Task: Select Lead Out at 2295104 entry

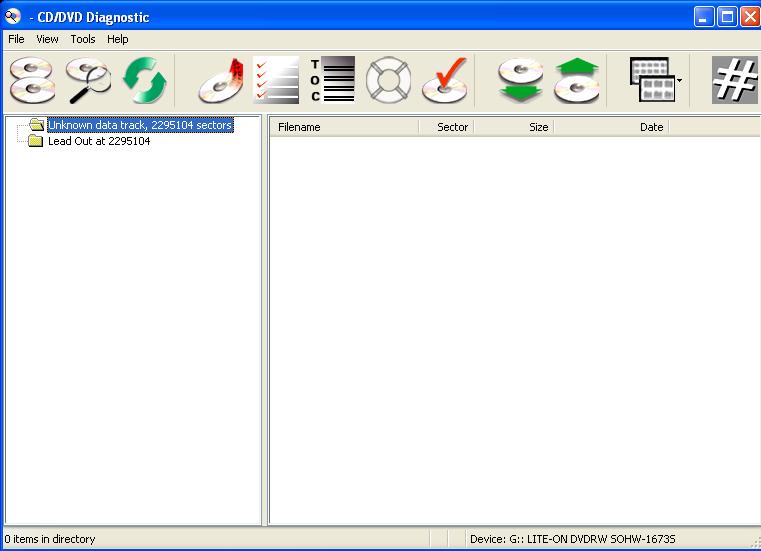Action: tap(99, 141)
